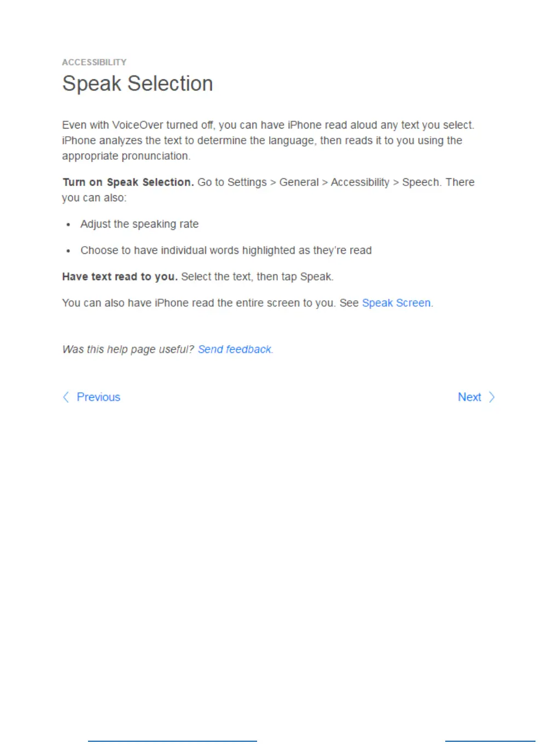Screen dimensions: 559x756
Task: Click the bullet dot before 'Adjust the speaking rate'
Action: [68, 225]
